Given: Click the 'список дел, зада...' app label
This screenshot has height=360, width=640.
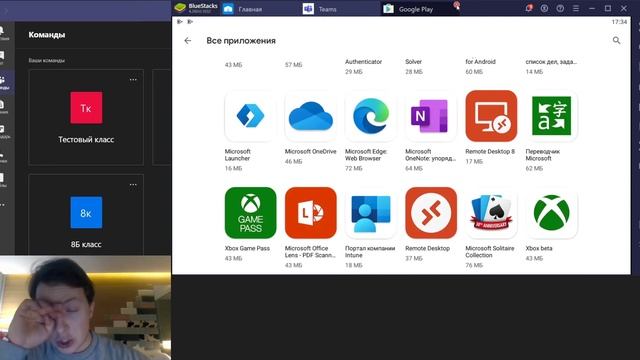Looking at the screenshot, I should pos(551,62).
